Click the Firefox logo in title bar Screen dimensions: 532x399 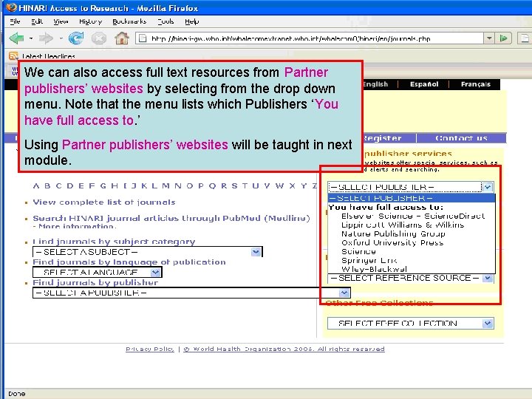click(11, 7)
